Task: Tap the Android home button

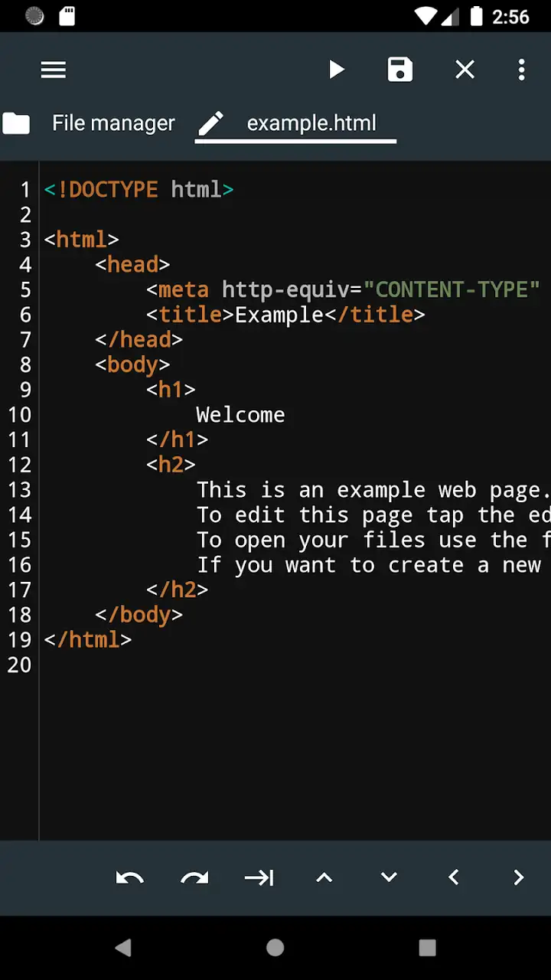Action: click(x=275, y=948)
